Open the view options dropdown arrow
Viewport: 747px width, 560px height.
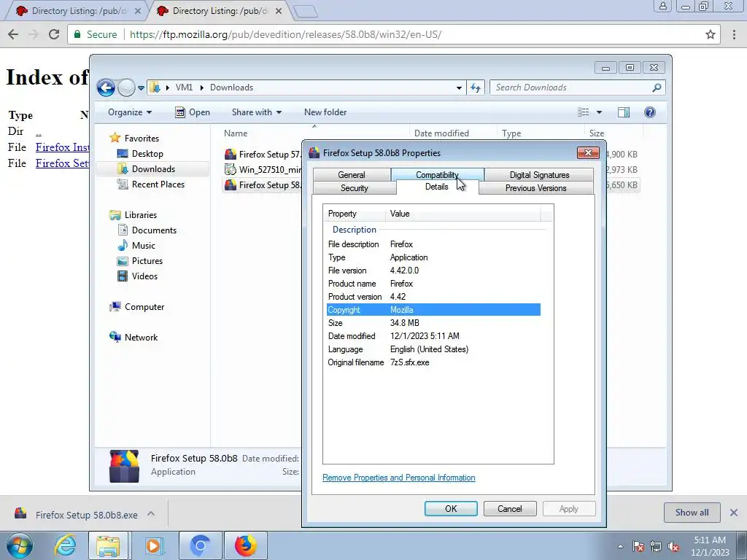pos(600,112)
